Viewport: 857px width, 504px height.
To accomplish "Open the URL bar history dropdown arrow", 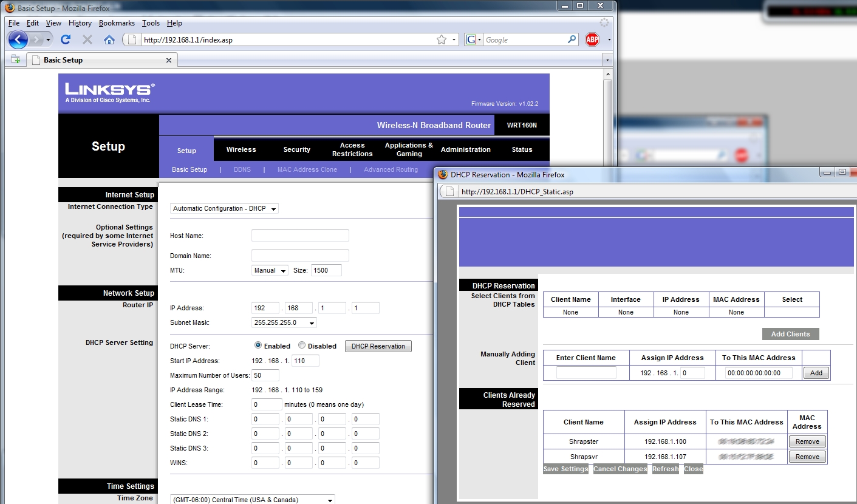I will tap(454, 40).
